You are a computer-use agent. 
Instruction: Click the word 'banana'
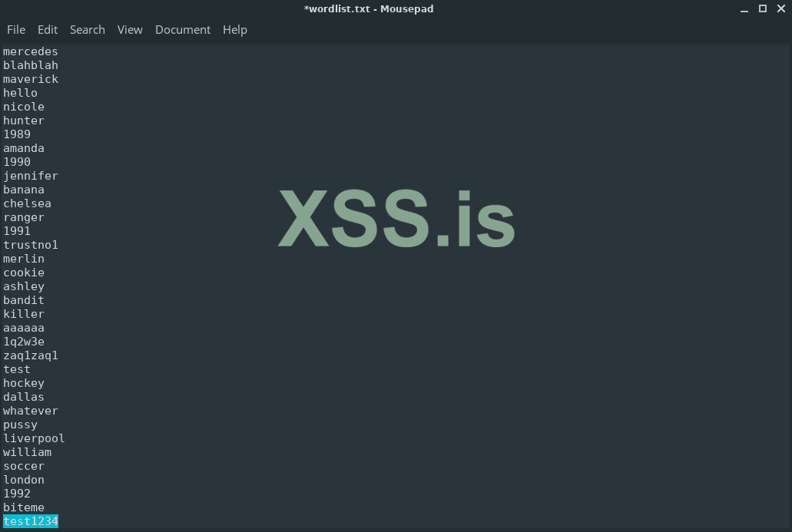tap(24, 190)
